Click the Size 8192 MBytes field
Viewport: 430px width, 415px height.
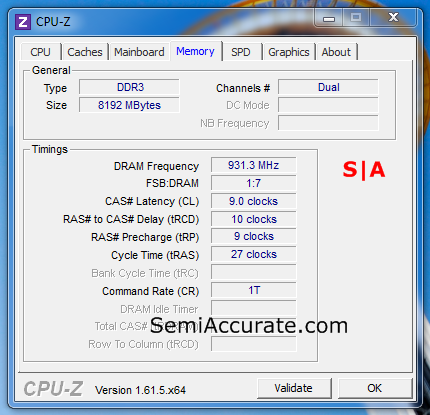[129, 105]
